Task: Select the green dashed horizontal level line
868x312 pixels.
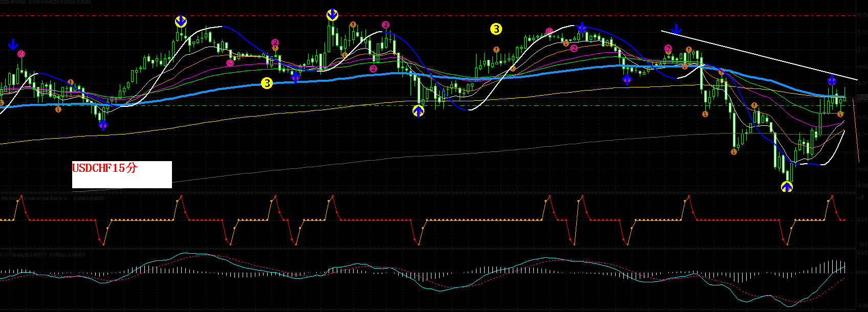Action: [429, 106]
